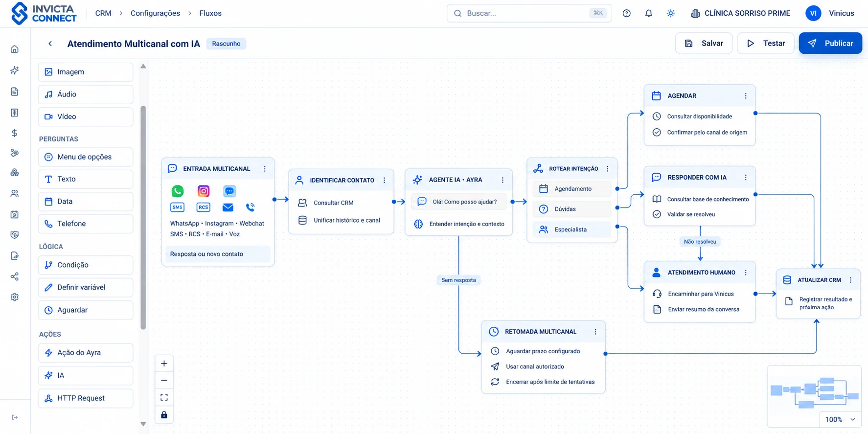The image size is (868, 434).
Task: Open Rotear Intenção node options menu
Action: [608, 169]
